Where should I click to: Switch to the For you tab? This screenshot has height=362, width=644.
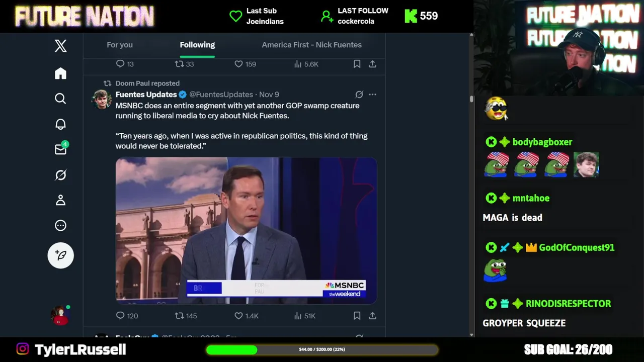[x=120, y=45]
